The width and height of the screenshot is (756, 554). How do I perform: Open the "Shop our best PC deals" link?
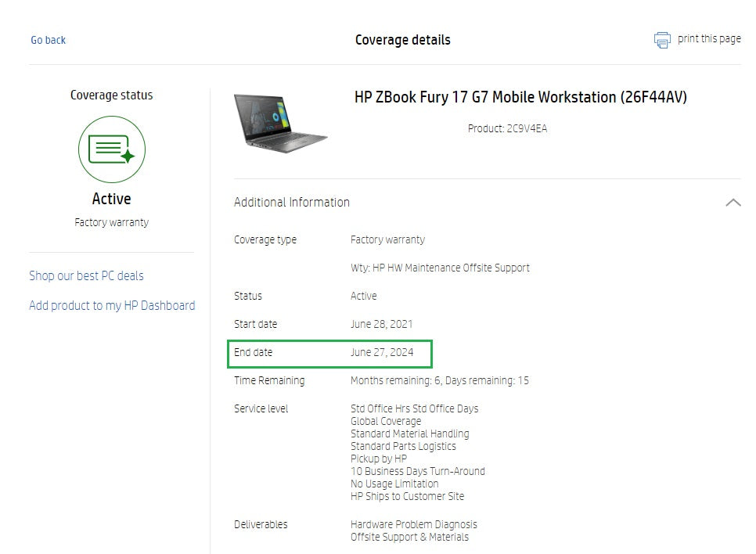(x=86, y=275)
